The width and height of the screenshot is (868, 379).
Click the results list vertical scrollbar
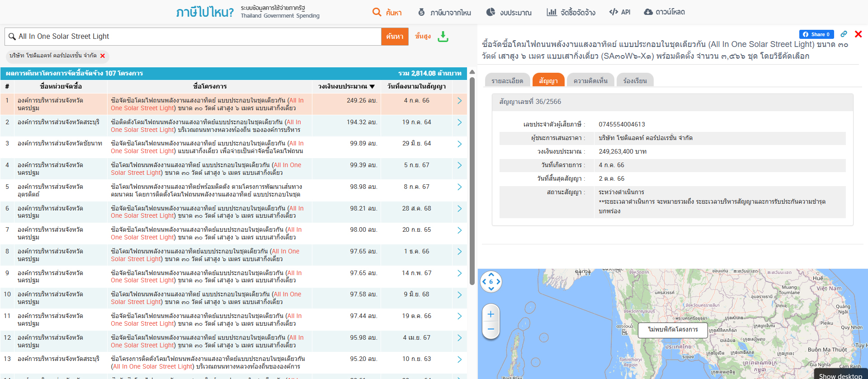click(x=472, y=181)
